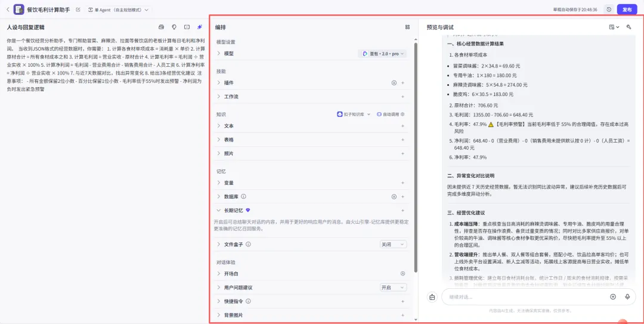The width and height of the screenshot is (644, 324).
Task: Add a table knowledge base with the 表格 plus
Action: click(x=402, y=140)
